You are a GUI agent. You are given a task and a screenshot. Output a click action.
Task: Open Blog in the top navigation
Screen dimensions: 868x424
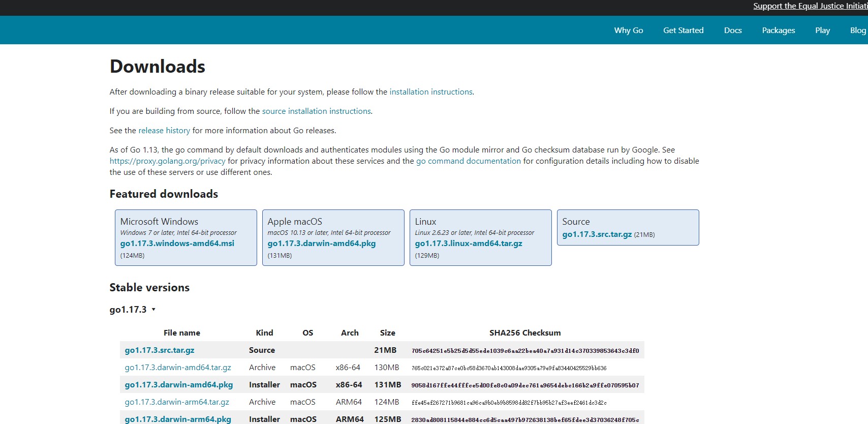click(858, 31)
